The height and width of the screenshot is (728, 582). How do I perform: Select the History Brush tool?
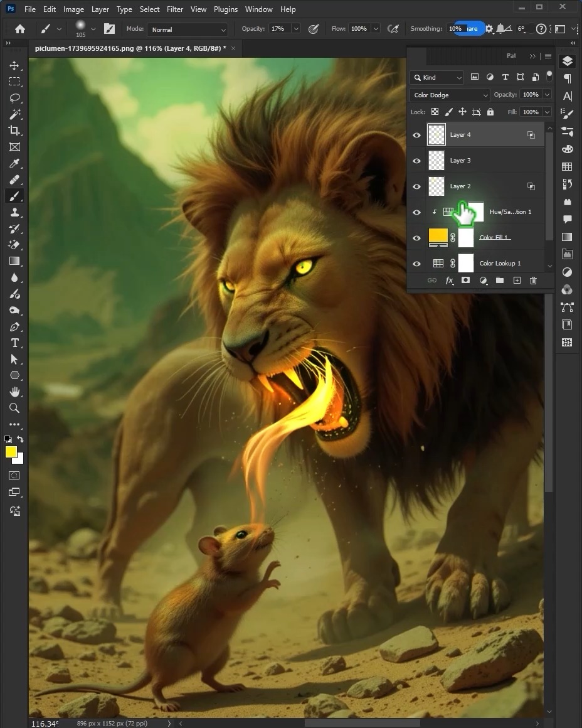(14, 228)
